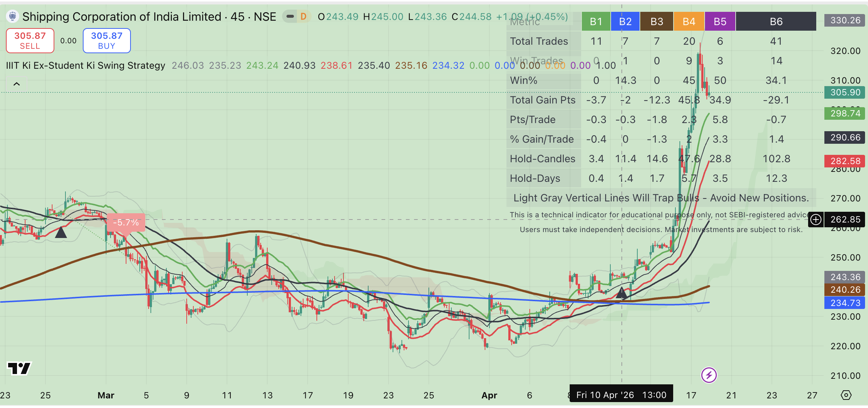Click the crosshair plus icon on price axis
The height and width of the screenshot is (408, 868).
tap(816, 220)
